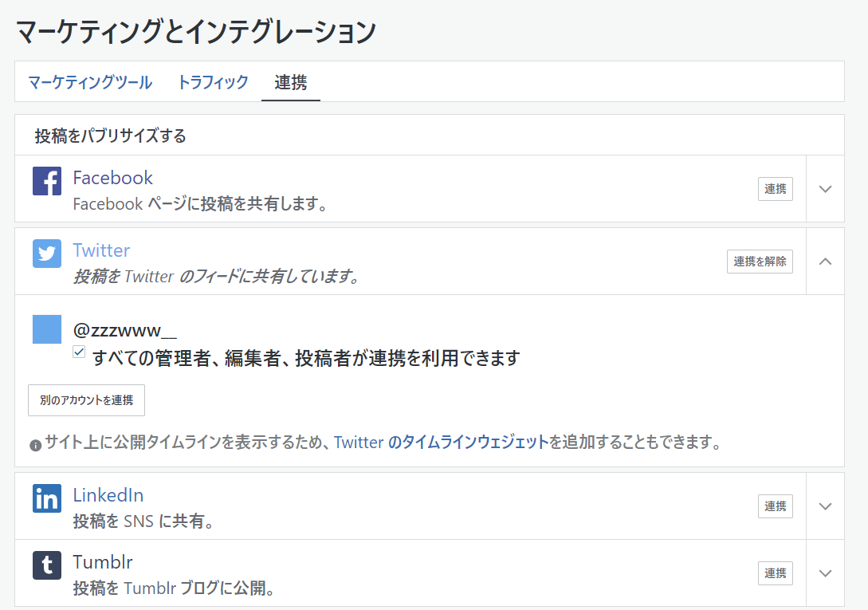Click the Twitter bird icon

click(47, 254)
